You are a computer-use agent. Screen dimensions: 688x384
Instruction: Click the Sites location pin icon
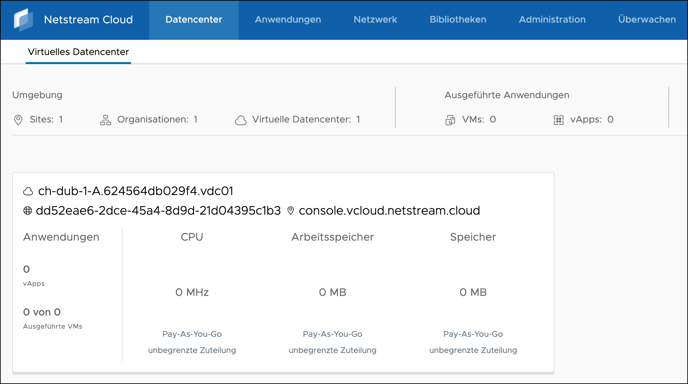18,120
